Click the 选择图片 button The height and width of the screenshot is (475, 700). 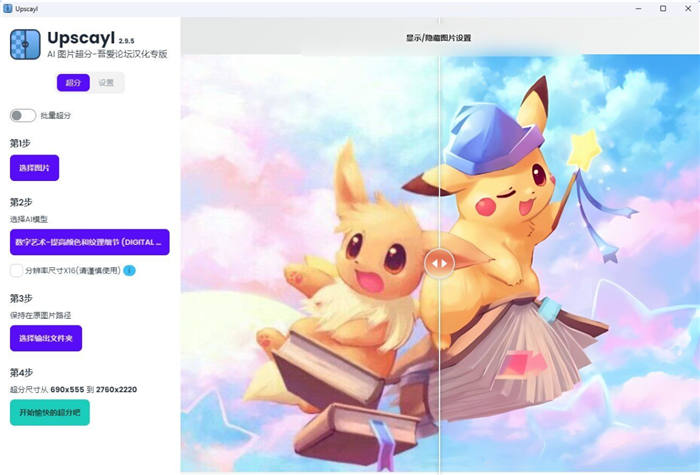point(34,168)
